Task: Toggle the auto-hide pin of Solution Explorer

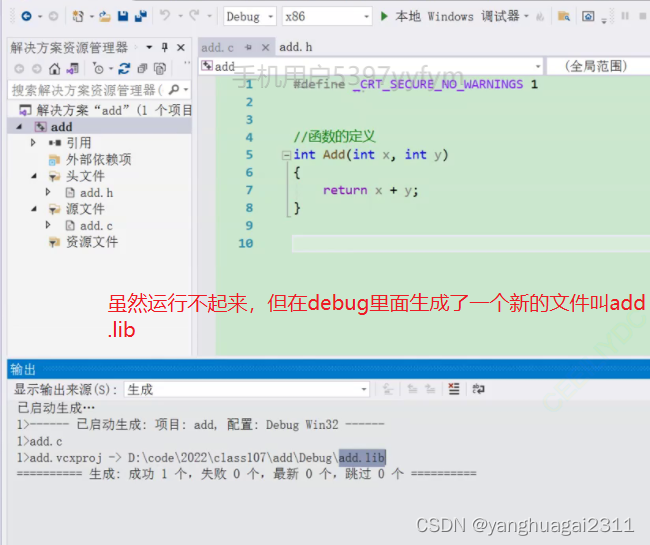Action: pyautogui.click(x=165, y=48)
